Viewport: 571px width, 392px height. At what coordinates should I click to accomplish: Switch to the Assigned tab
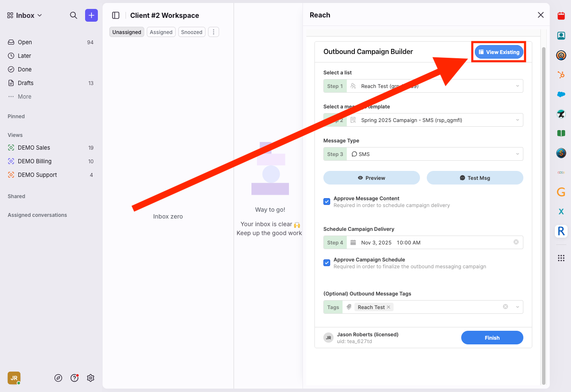[x=161, y=32]
